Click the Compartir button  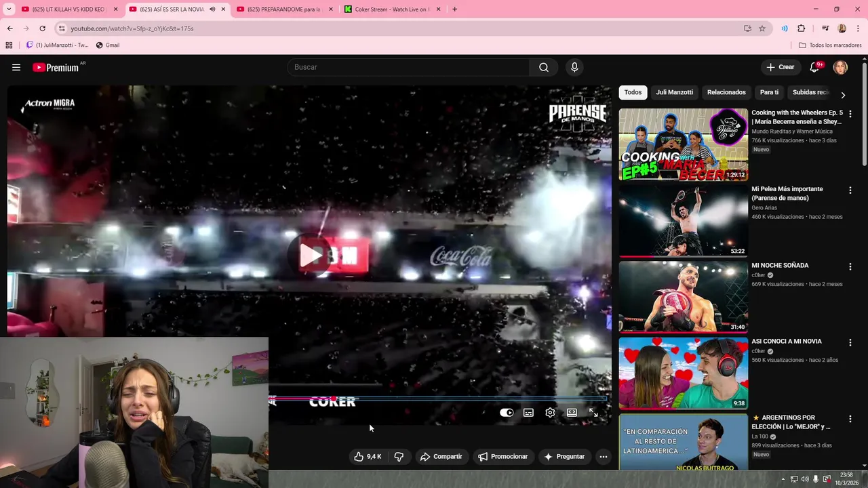pyautogui.click(x=441, y=457)
